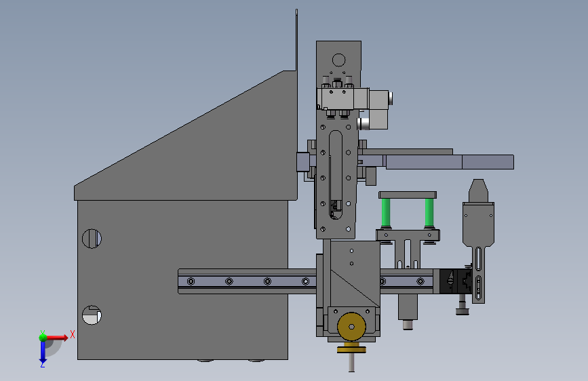
Task: Select the cabinet's large front face
Action: (x=182, y=280)
